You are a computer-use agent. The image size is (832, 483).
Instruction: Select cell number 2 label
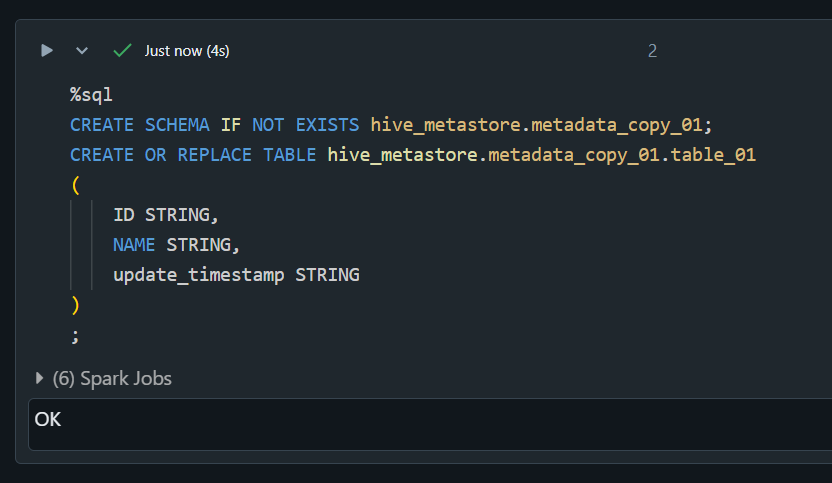(x=652, y=50)
